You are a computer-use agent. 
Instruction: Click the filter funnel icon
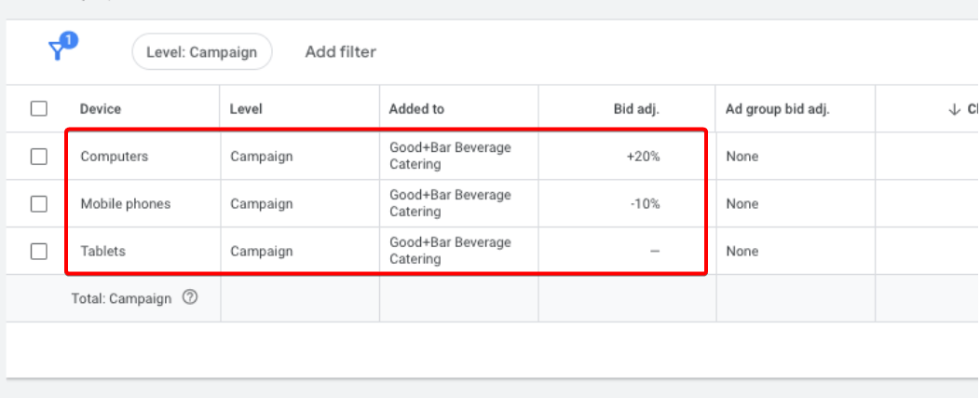coord(59,50)
